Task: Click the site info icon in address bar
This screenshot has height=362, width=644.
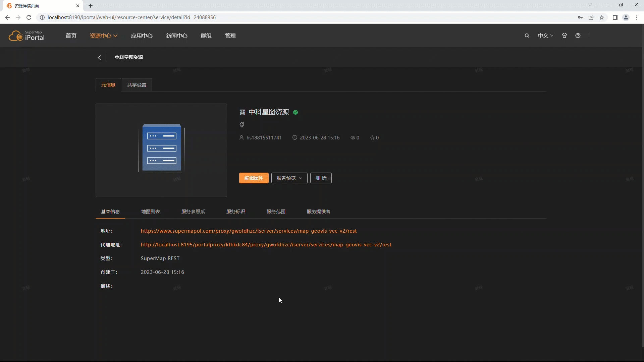Action: pyautogui.click(x=42, y=17)
